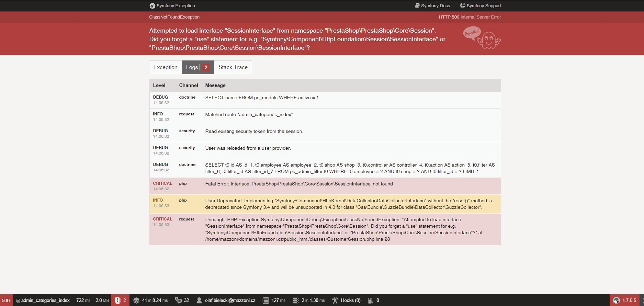Image resolution: width=644 pixels, height=306 pixels.
Task: Click the Symfony logo icon in header
Action: (152, 5)
